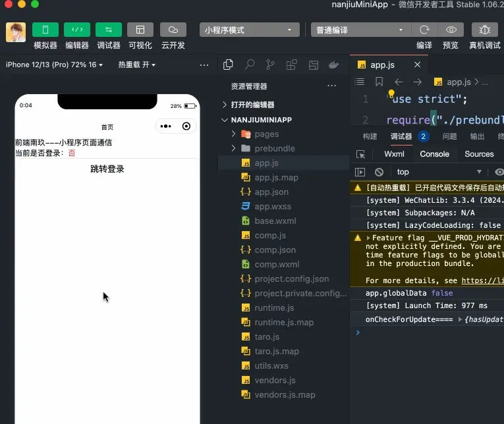Open the 小程序模式 mode dropdown
The width and height of the screenshot is (504, 424).
(250, 30)
